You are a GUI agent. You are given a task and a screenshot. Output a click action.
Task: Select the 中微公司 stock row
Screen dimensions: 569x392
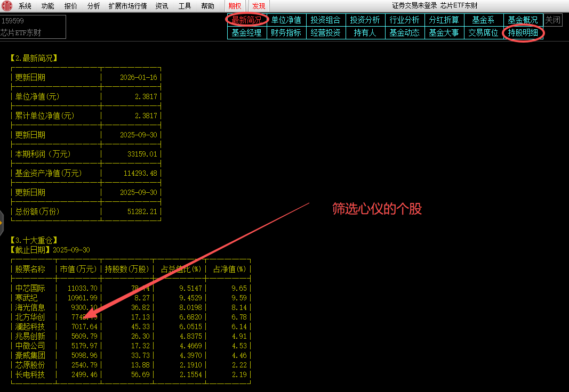(131, 346)
